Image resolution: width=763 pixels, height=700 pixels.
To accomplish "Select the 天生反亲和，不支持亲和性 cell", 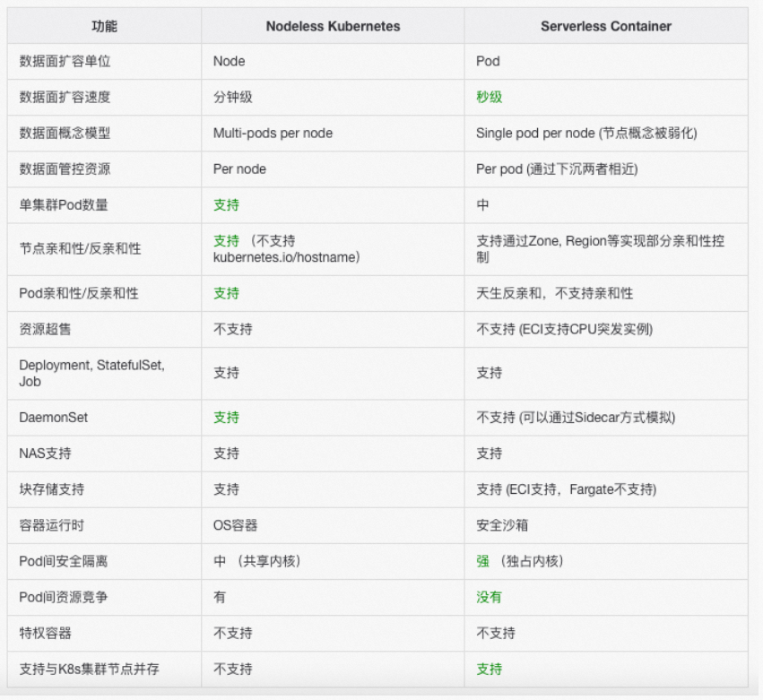I will point(562,293).
